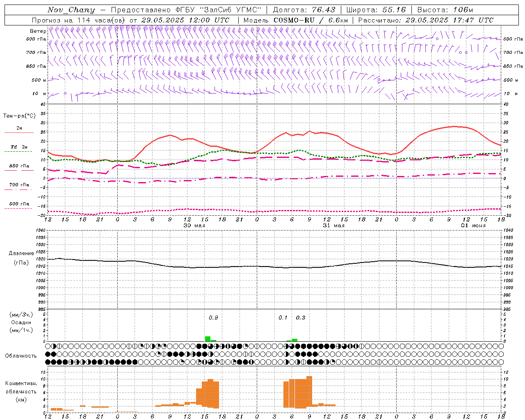Click the precipitation amount '0.9'
This screenshot has width=525, height=420.
(x=213, y=318)
